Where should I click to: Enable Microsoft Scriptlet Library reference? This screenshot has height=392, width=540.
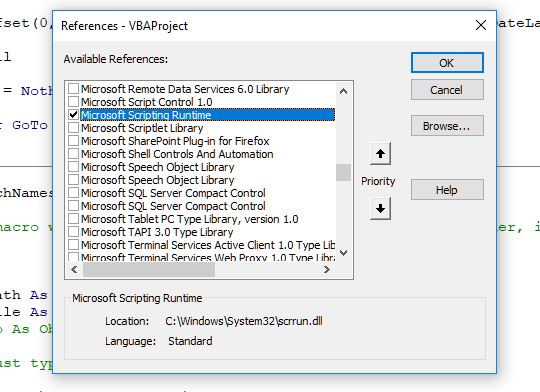73,128
